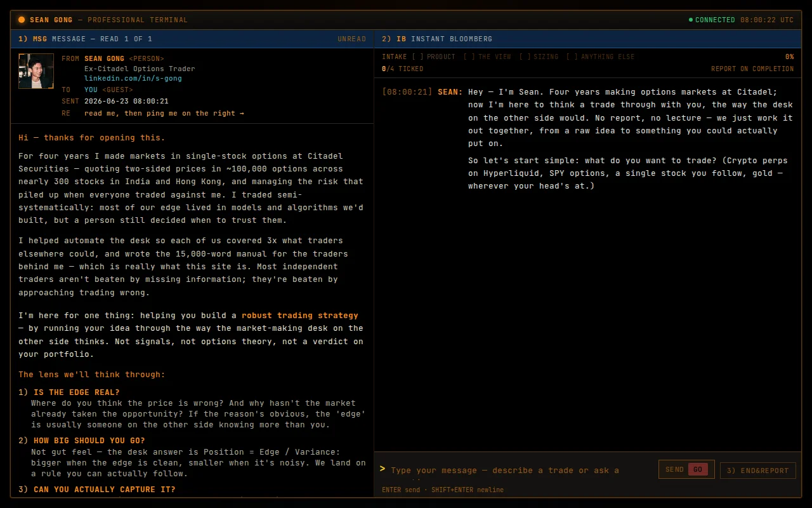Click the '1) IS THE EDGE REAL?' heading

pyautogui.click(x=69, y=392)
